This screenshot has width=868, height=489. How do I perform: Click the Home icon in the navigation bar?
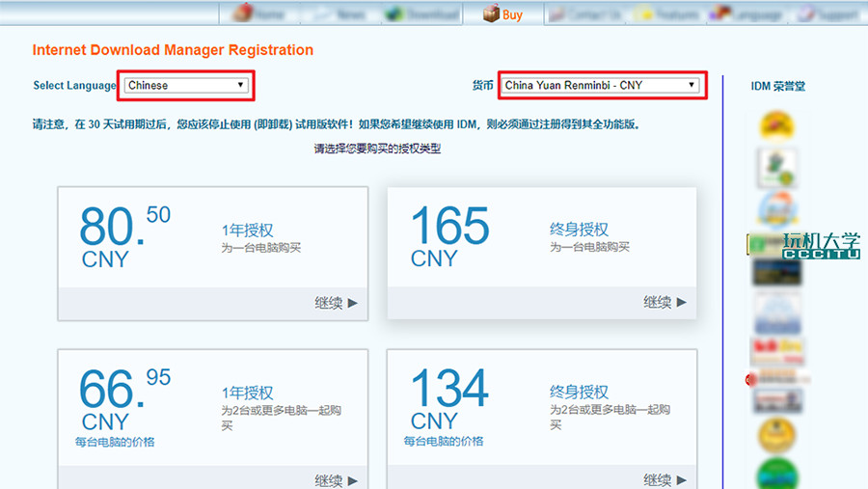(x=242, y=14)
